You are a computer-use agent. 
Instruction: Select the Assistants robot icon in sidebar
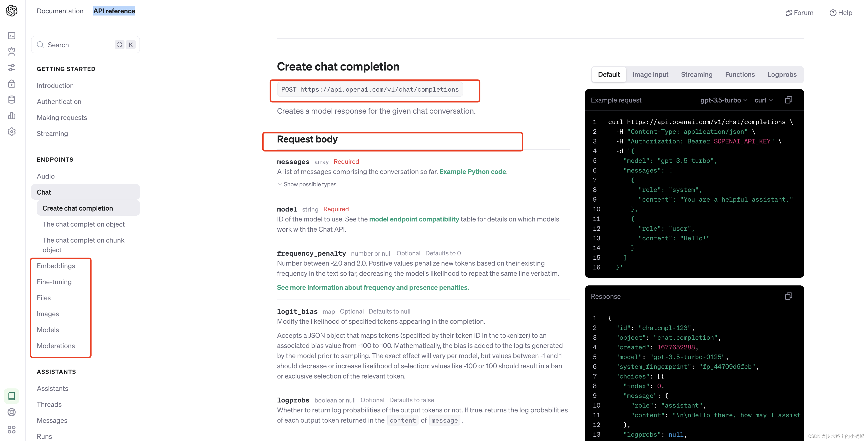11,51
